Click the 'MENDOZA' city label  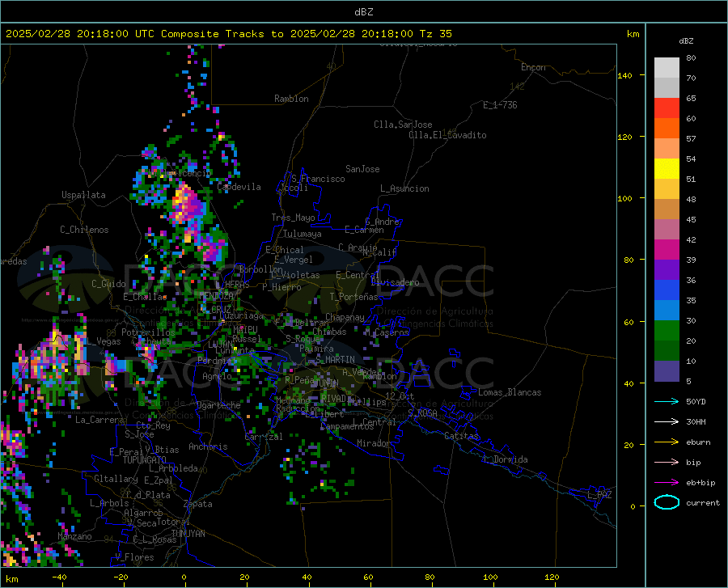[x=216, y=295]
